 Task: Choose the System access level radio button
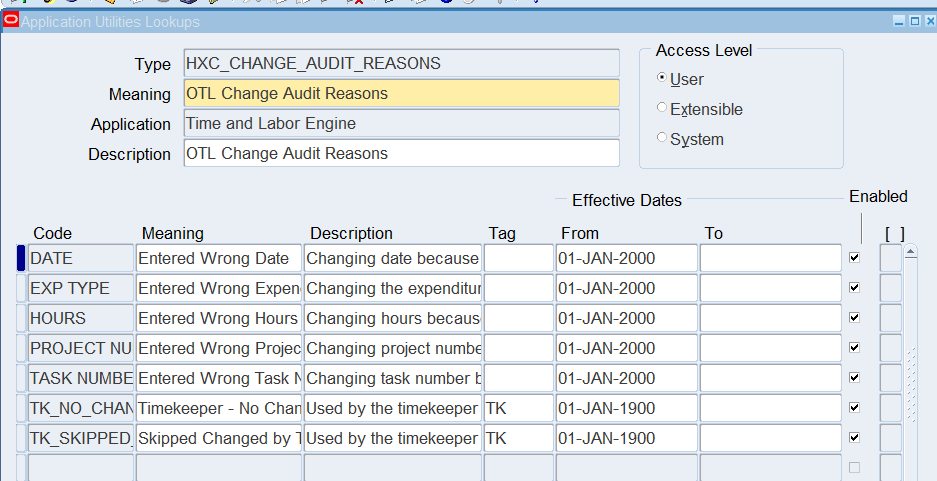click(662, 139)
